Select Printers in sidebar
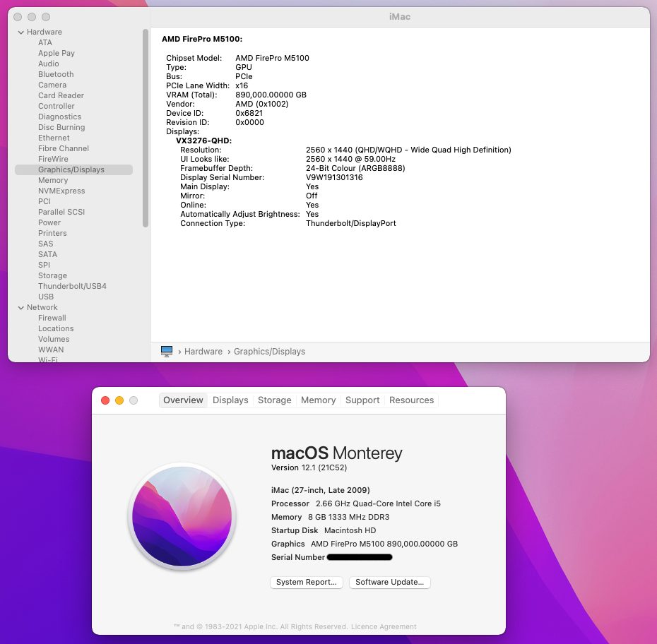 (52, 233)
